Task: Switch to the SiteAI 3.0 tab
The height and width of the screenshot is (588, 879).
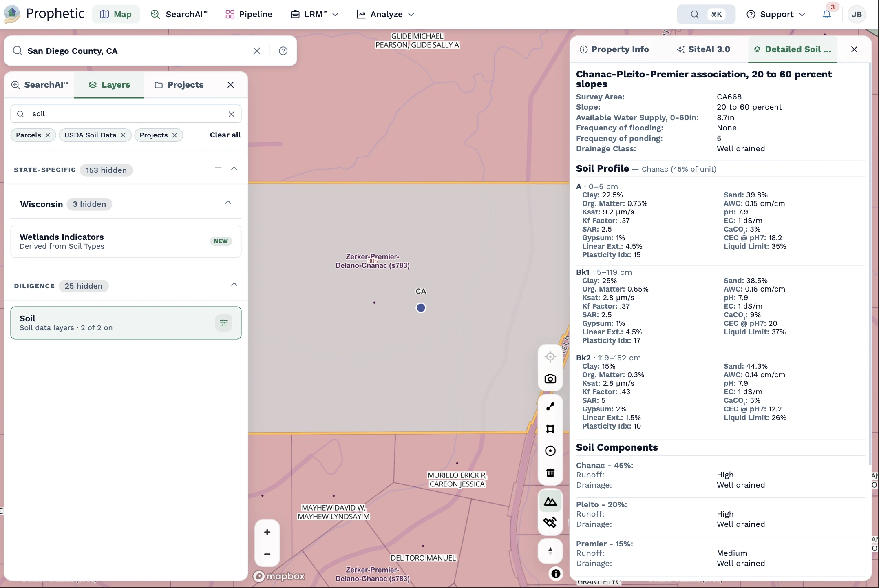Action: [703, 49]
